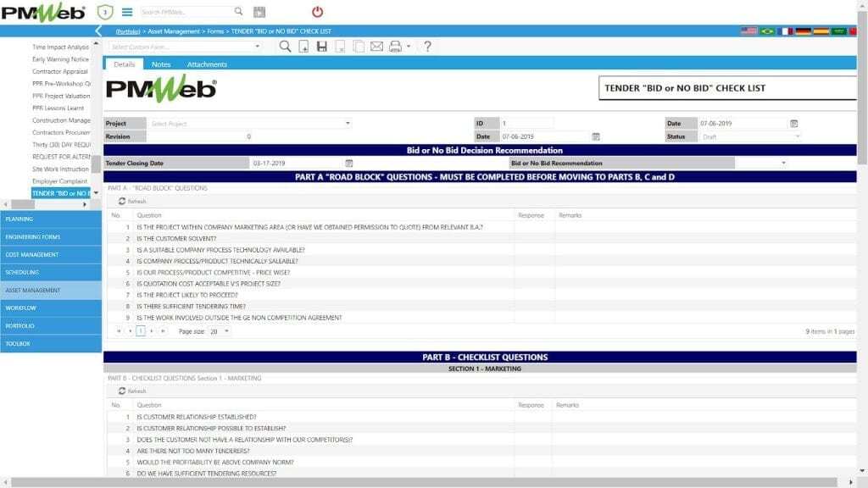The height and width of the screenshot is (488, 868).
Task: Open calendar for Tender Closing Date
Action: click(x=348, y=164)
